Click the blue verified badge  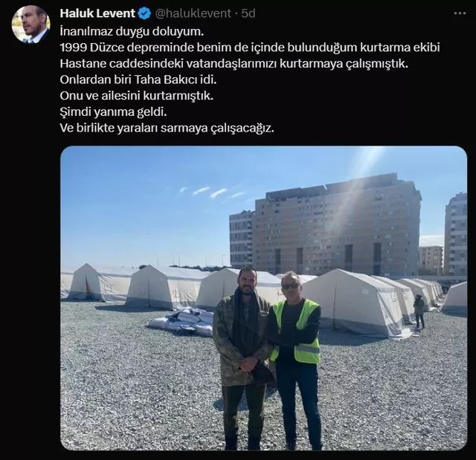pyautogui.click(x=144, y=13)
